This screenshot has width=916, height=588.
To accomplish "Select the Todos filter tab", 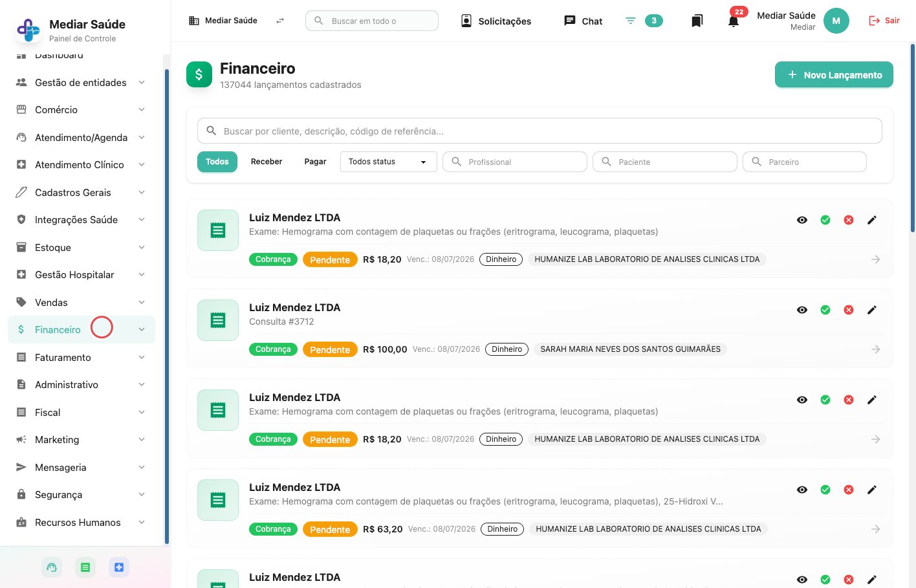I will click(217, 162).
